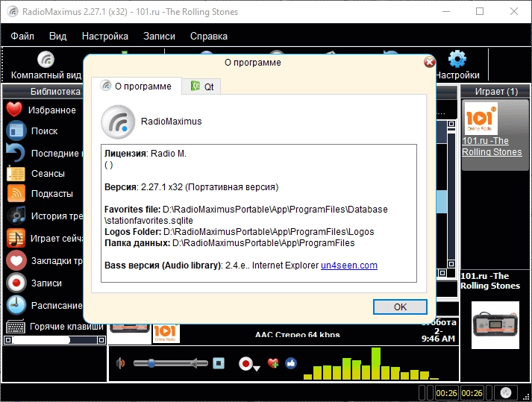The height and width of the screenshot is (402, 532).
Task: Click the thumbs-up like icon
Action: pyautogui.click(x=291, y=363)
